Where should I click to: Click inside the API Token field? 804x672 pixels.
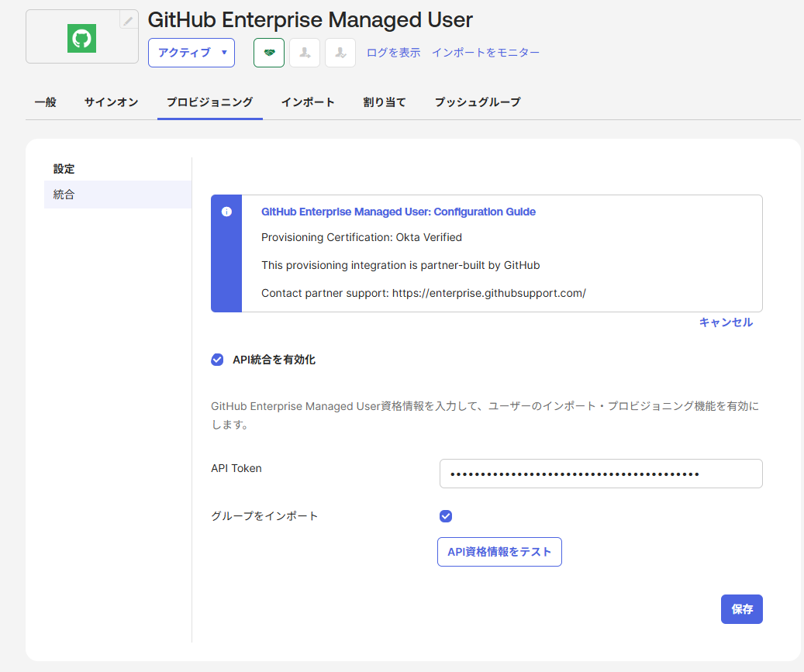(x=600, y=474)
